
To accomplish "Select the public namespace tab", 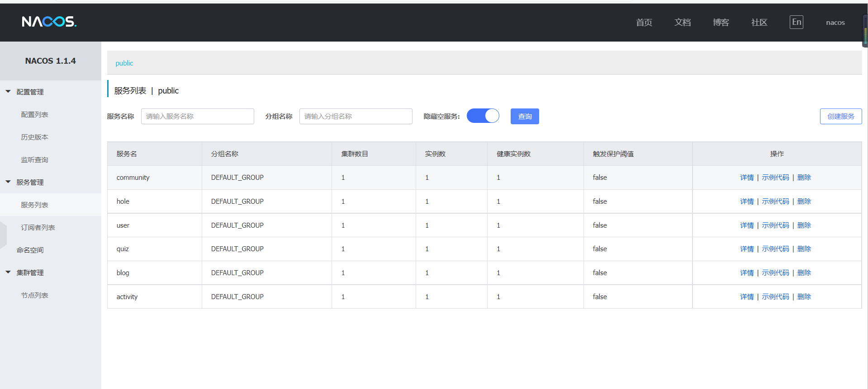I will pos(124,63).
